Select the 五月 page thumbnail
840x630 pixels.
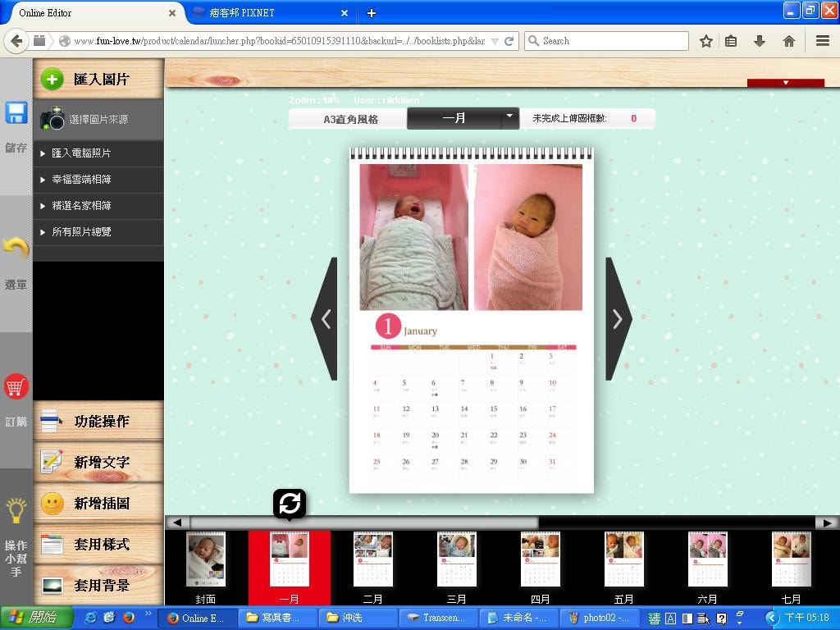click(624, 559)
